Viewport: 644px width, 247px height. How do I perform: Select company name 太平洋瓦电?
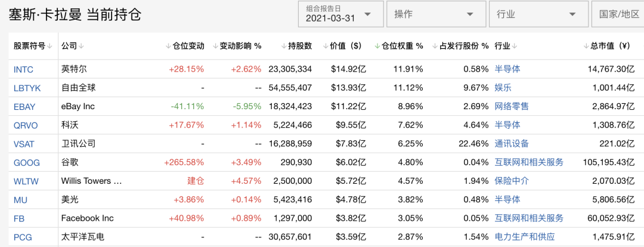[x=82, y=237]
